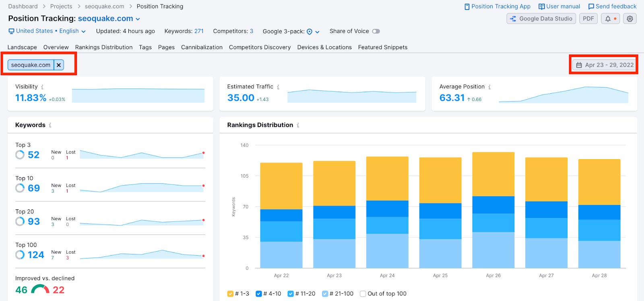644x301 pixels.
Task: Click the Top 20 donut progress icon
Action: [x=20, y=221]
